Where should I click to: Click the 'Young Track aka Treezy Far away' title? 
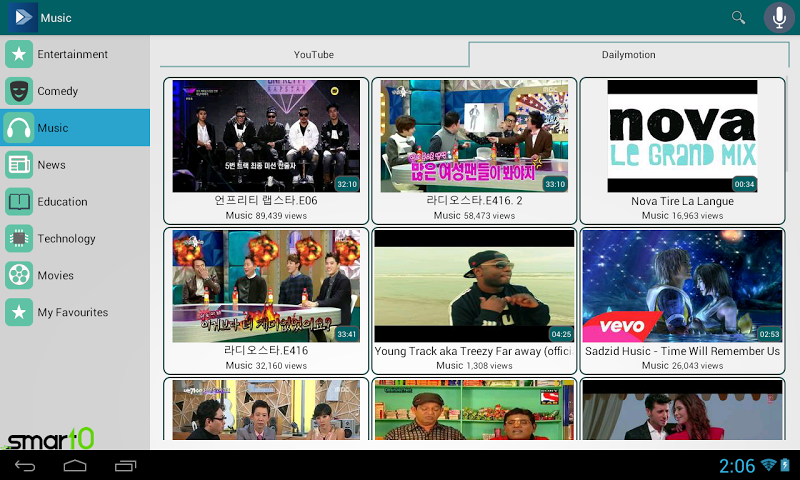[x=474, y=351]
